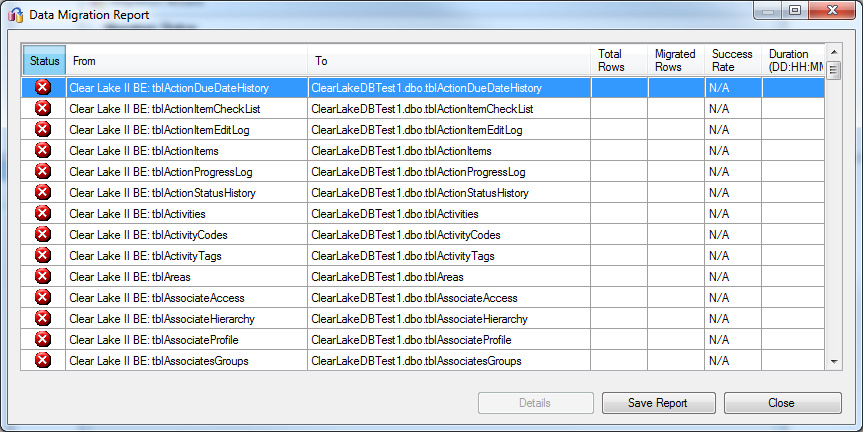
Task: Click the error icon for tblAssociatesGroups row
Action: (43, 360)
